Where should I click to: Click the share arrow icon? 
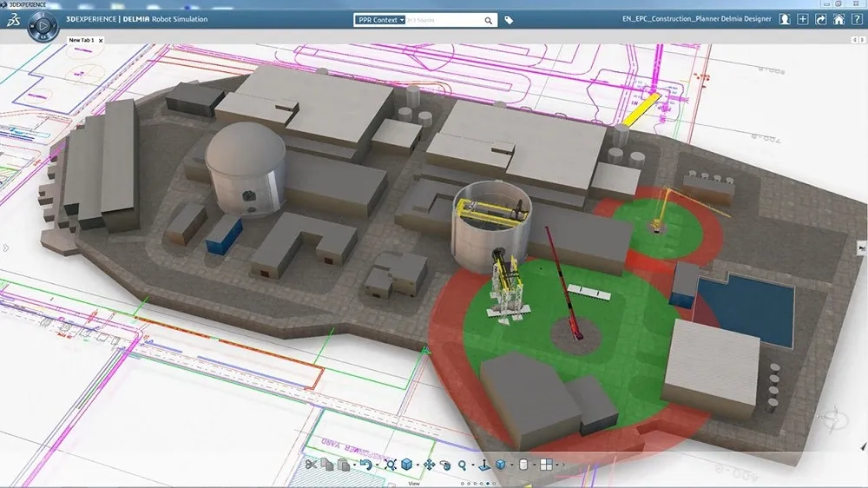(821, 19)
